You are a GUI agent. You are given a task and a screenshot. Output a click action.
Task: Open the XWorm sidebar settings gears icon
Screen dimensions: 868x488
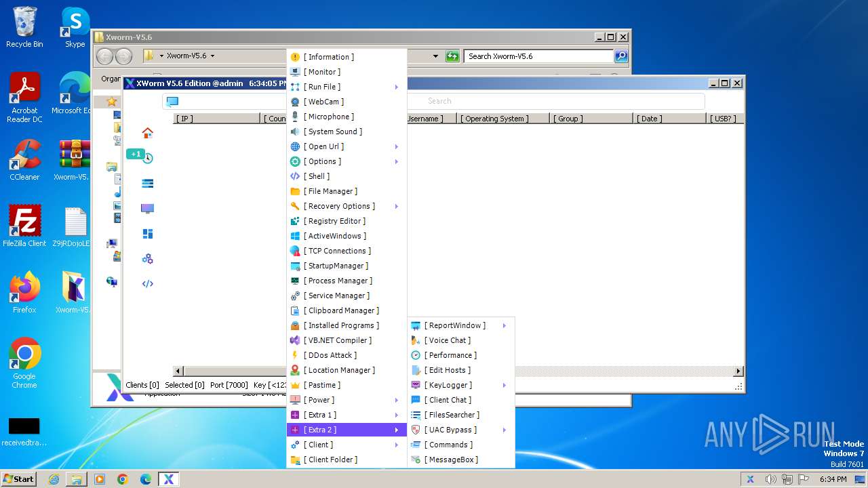coord(147,259)
